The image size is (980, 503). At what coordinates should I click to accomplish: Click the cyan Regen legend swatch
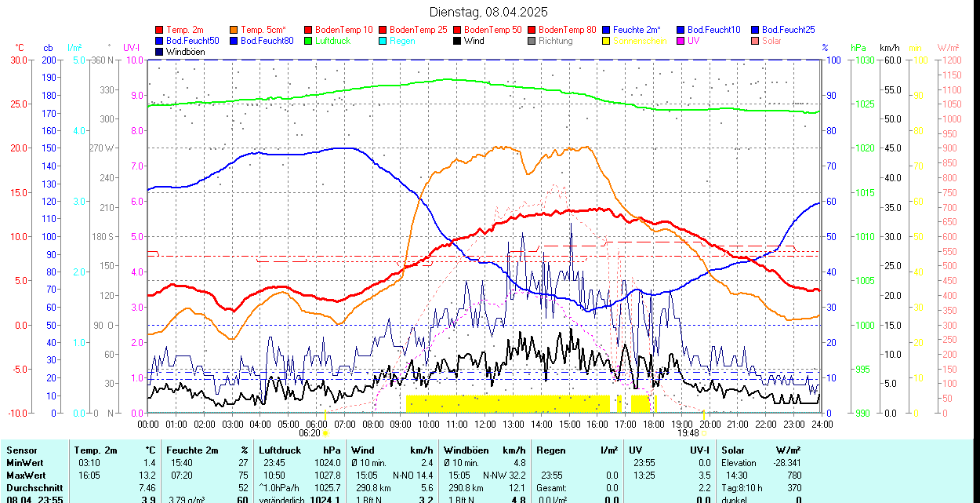point(383,41)
